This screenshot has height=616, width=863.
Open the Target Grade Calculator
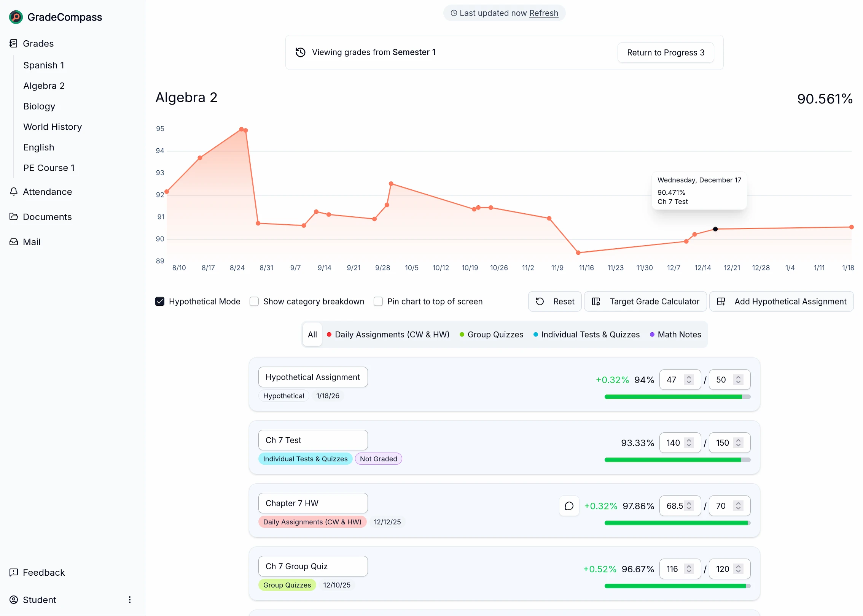(645, 301)
